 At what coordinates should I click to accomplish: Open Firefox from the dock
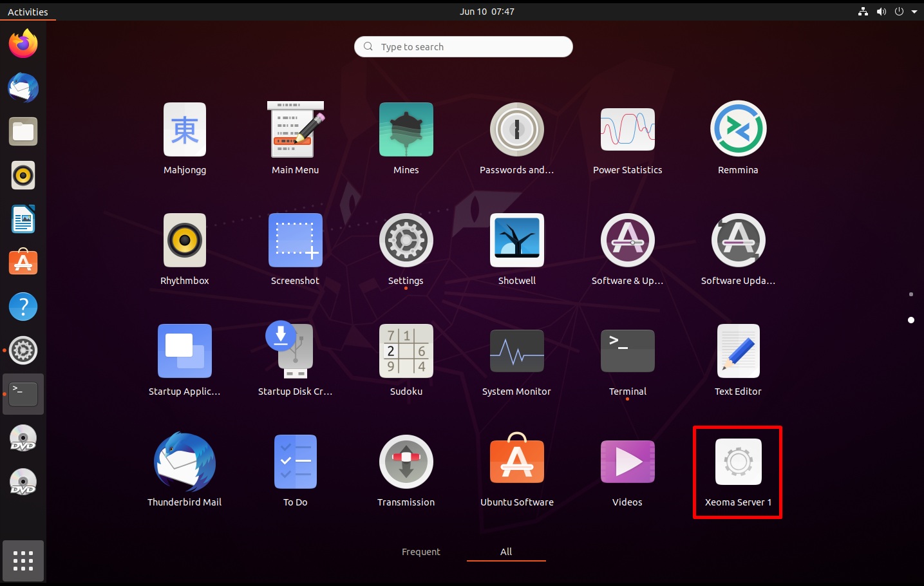(x=23, y=44)
